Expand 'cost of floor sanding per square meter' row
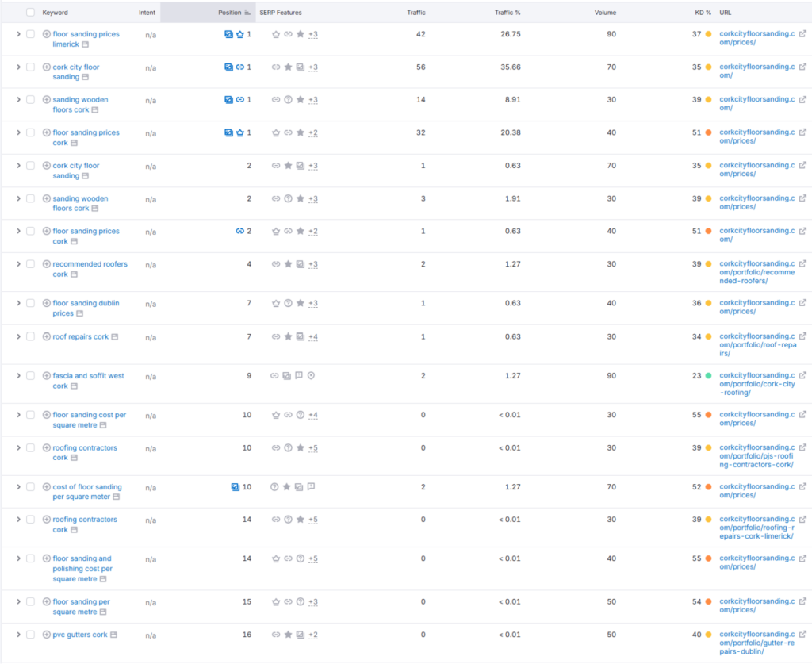The image size is (812, 664). tap(18, 487)
